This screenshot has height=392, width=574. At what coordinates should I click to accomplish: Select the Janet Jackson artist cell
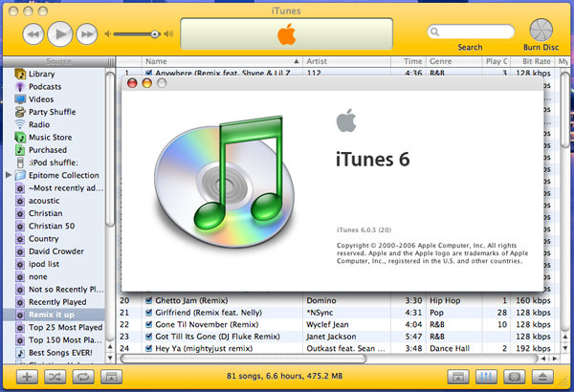(346, 337)
